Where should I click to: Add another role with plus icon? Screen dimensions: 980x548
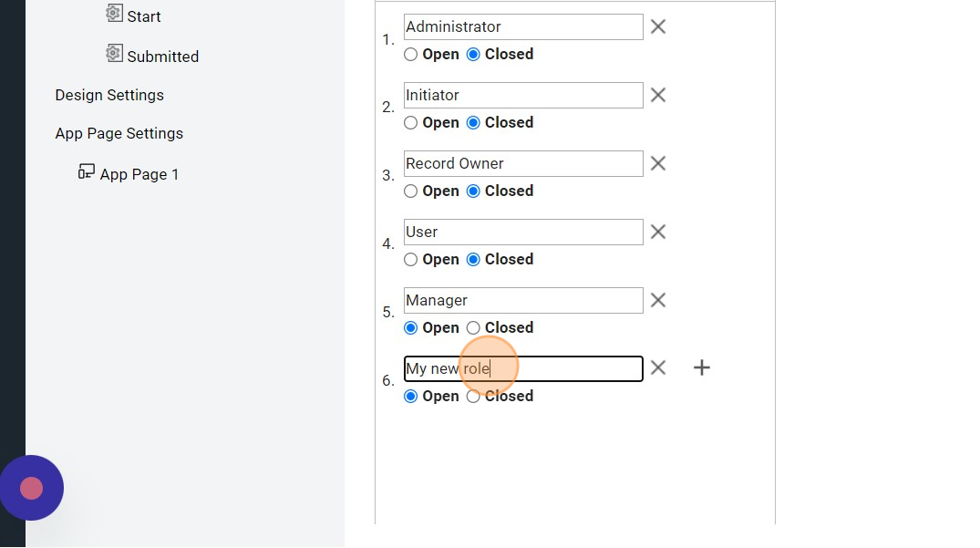(701, 368)
